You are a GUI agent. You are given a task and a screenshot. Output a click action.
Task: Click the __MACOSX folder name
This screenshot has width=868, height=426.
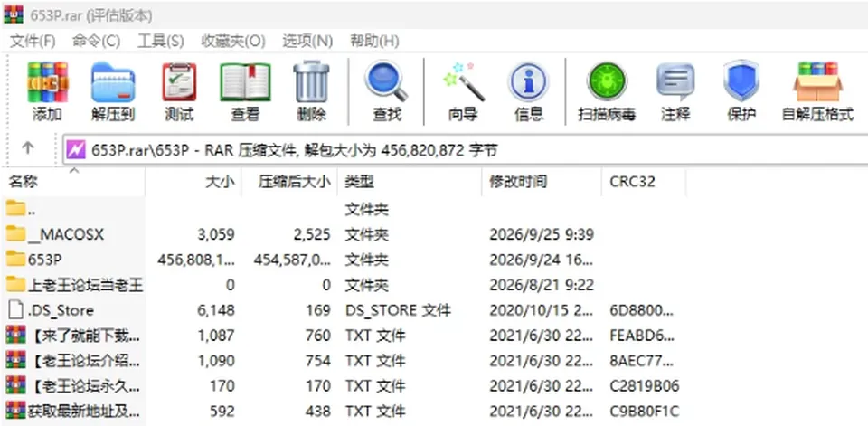point(66,234)
